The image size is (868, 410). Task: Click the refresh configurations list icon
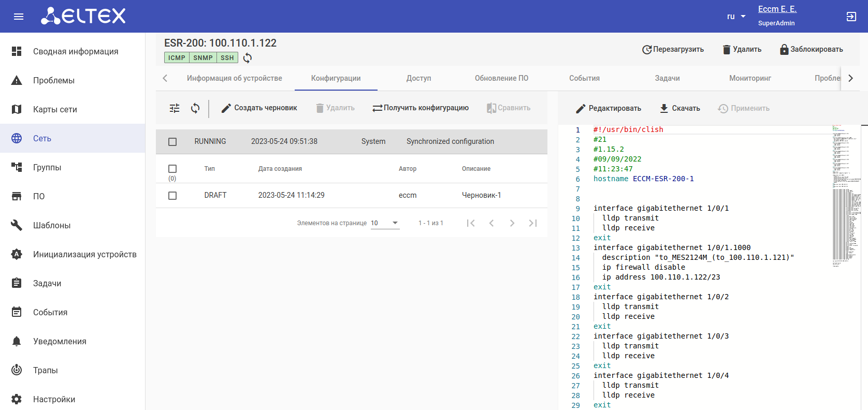(x=195, y=108)
